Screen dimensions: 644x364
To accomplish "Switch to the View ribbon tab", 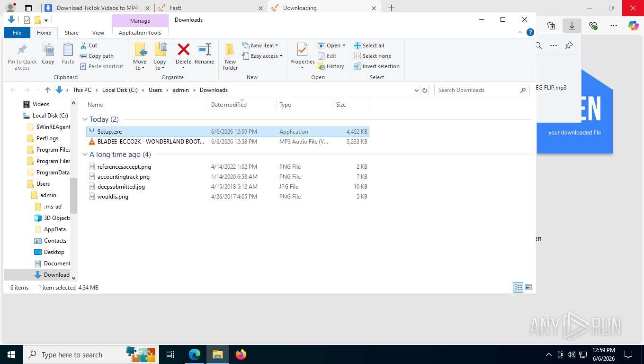I will pos(98,33).
